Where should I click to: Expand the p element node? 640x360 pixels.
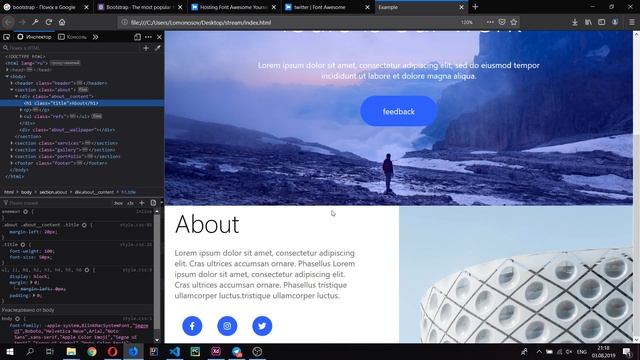21,110
